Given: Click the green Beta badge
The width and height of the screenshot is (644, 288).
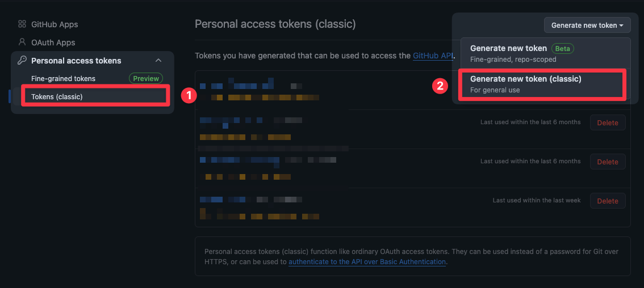Looking at the screenshot, I should (x=563, y=49).
